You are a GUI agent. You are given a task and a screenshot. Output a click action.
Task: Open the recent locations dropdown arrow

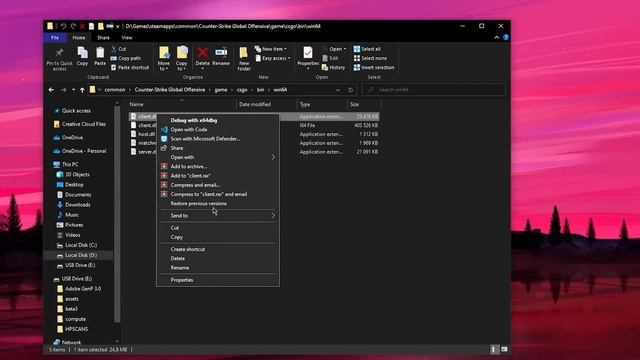[73, 90]
